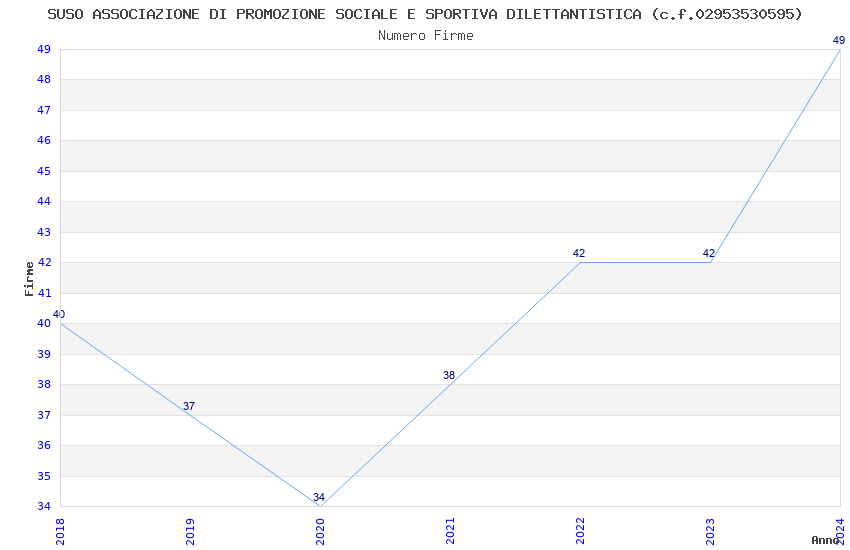Select the 2020 data point labeled 34
Image resolution: width=850 pixels, height=550 pixels.
click(320, 506)
